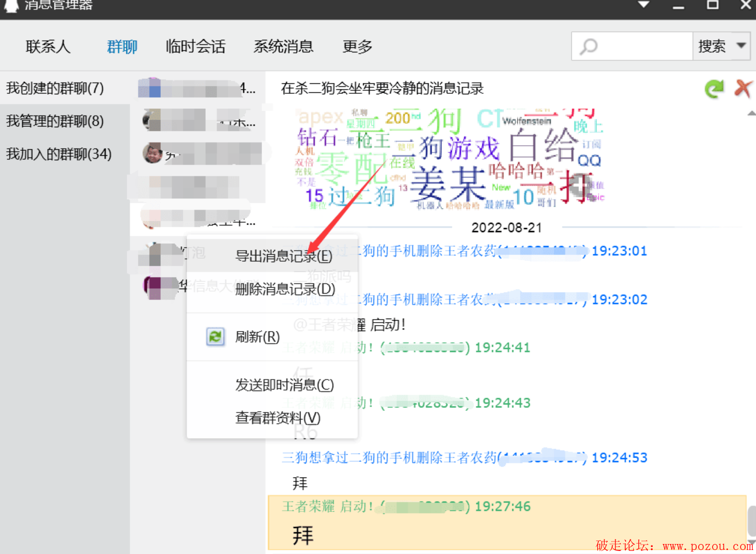This screenshot has width=756, height=554.
Task: Show the 我创建的群聊(7) category
Action: (x=65, y=88)
